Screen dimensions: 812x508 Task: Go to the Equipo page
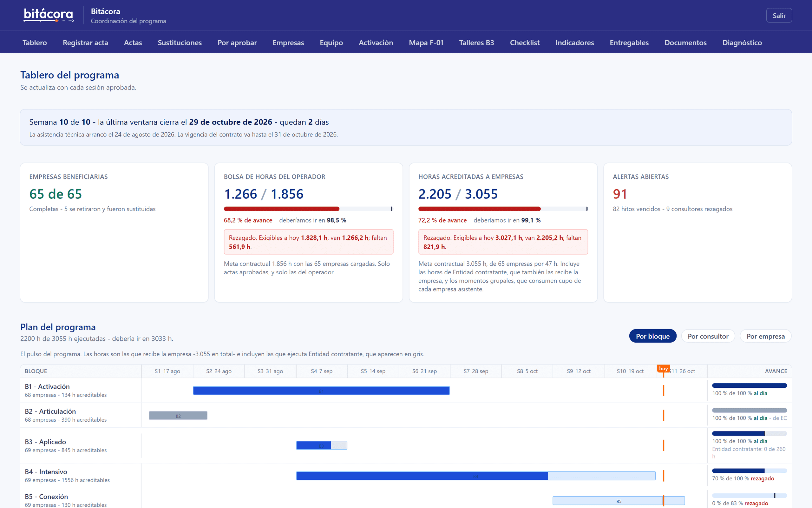coord(331,43)
